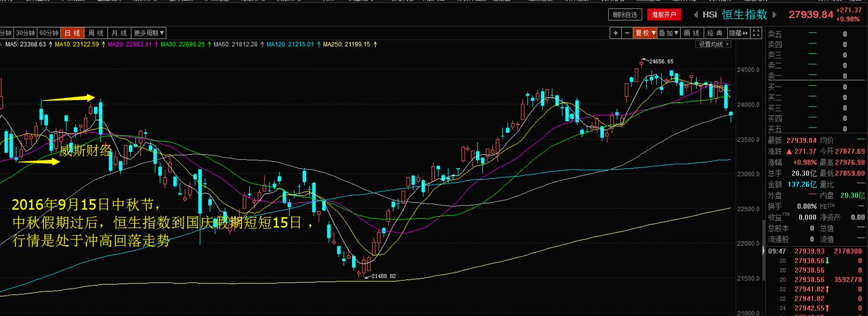
Task: Go to previous stock with left arrow
Action: (695, 15)
